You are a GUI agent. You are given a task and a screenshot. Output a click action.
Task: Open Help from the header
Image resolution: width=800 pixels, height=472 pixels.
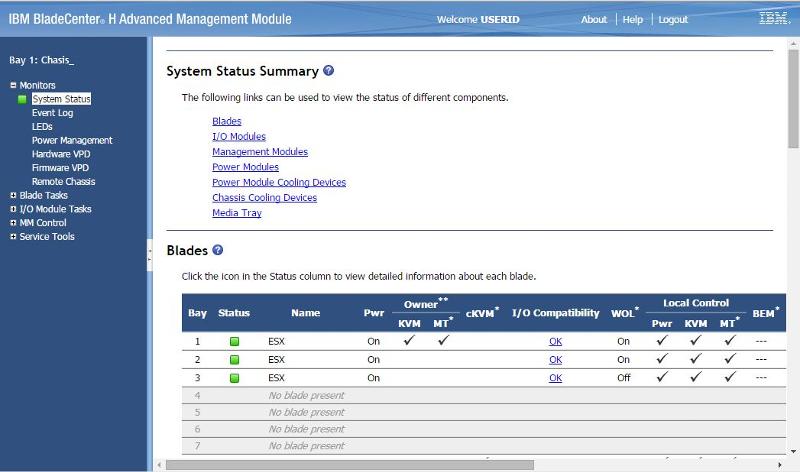633,19
